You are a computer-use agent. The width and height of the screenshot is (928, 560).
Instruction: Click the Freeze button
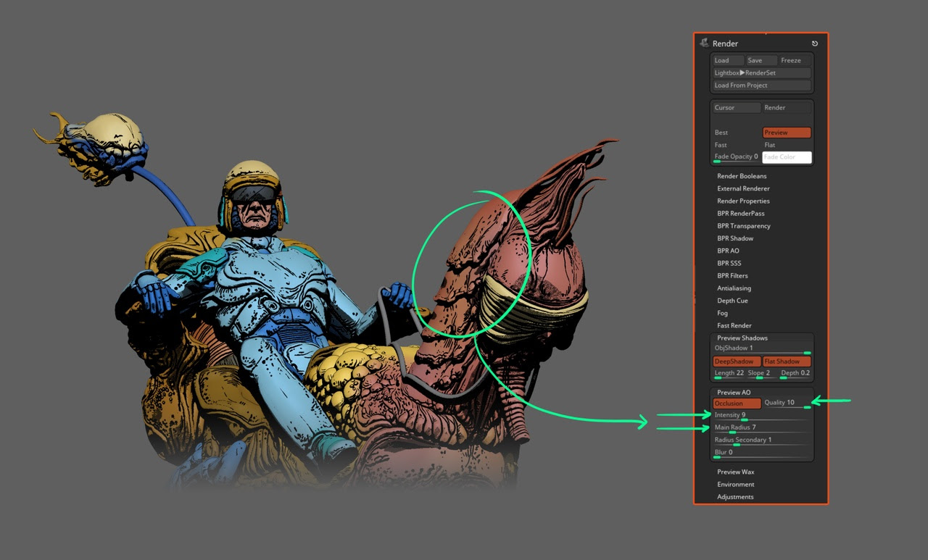click(x=795, y=61)
